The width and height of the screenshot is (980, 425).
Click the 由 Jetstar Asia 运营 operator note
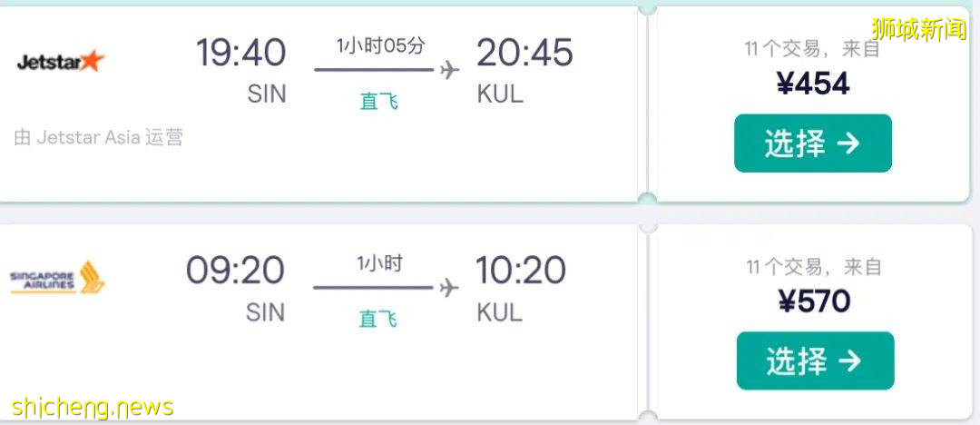tap(99, 137)
